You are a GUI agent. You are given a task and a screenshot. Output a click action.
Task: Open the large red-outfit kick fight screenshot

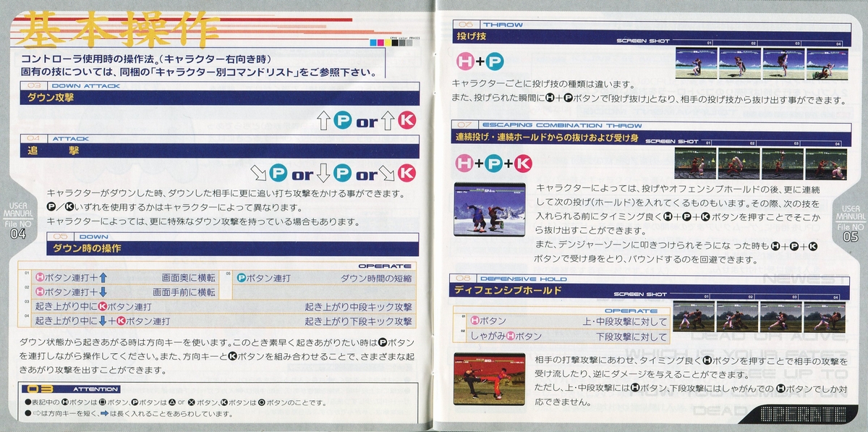[x=490, y=378]
